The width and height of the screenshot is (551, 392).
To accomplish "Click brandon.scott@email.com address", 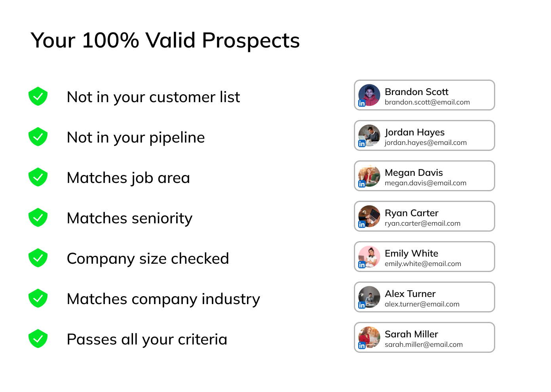I will (x=427, y=102).
